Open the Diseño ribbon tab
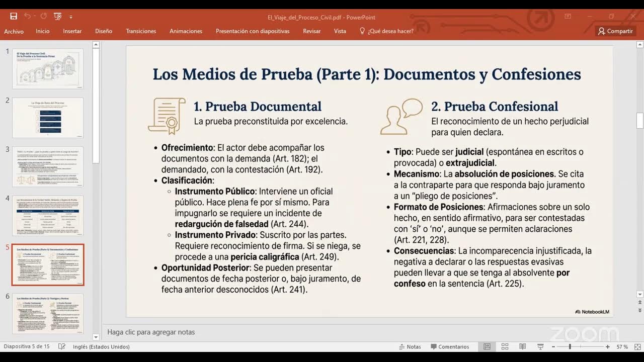This screenshot has width=644, height=362. [104, 31]
